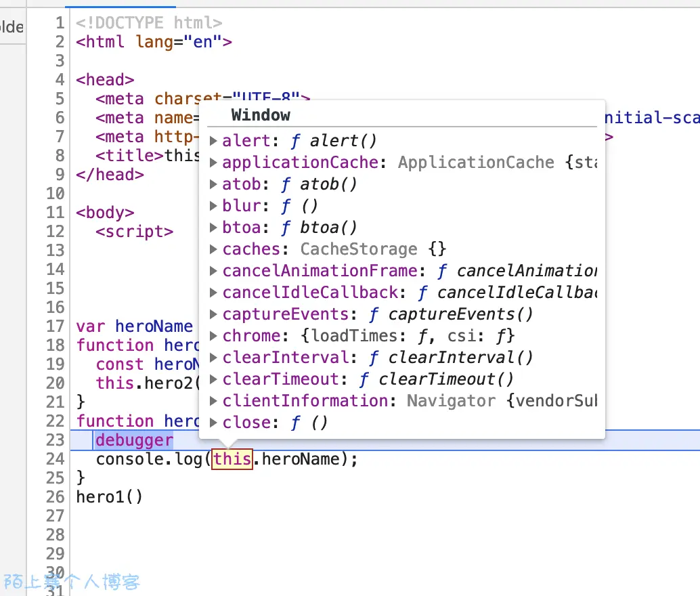Click line number 1 gutter
The width and height of the screenshot is (700, 596).
[x=60, y=23]
